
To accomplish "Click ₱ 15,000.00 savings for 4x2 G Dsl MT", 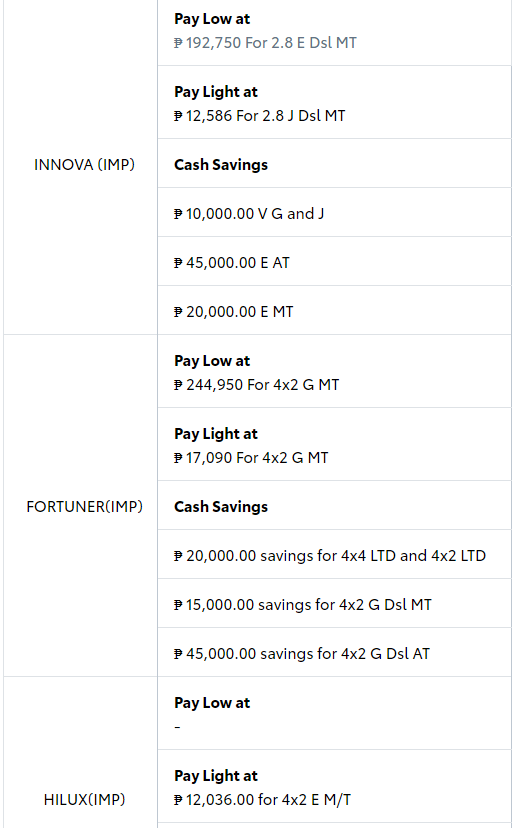I will (x=303, y=605).
